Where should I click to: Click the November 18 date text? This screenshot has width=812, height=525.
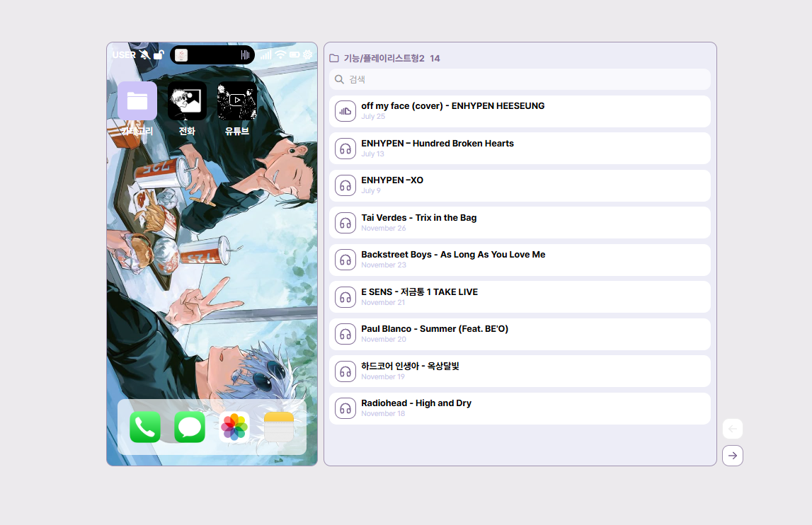pos(383,414)
